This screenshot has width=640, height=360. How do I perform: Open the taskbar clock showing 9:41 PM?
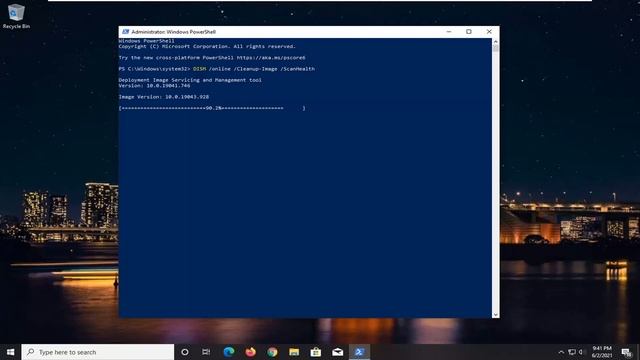click(x=602, y=352)
